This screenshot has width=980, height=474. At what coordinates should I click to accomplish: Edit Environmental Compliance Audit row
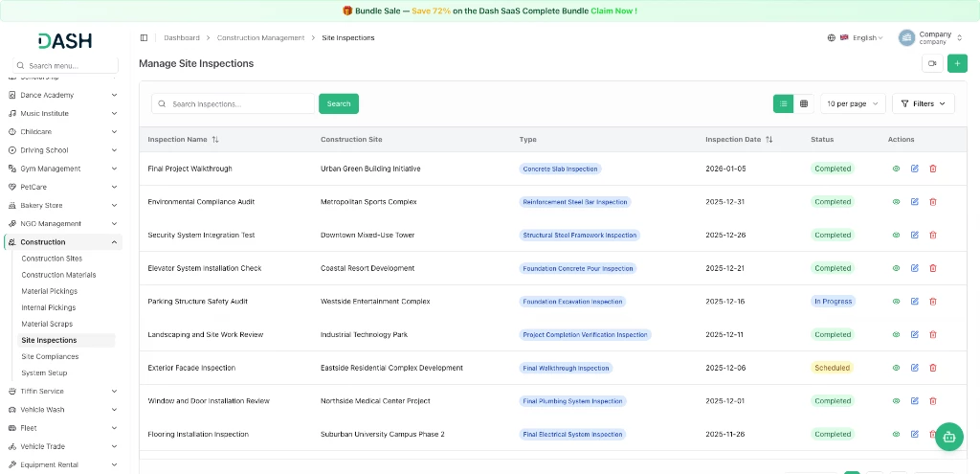[x=914, y=202]
